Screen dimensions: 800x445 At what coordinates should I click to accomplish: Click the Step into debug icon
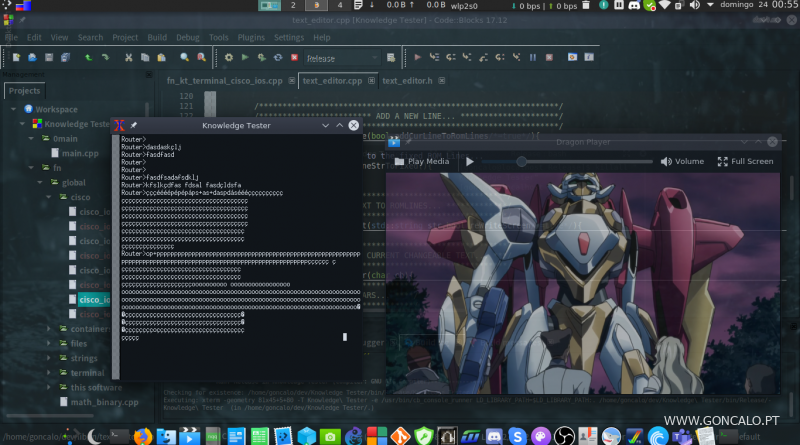[x=467, y=57]
